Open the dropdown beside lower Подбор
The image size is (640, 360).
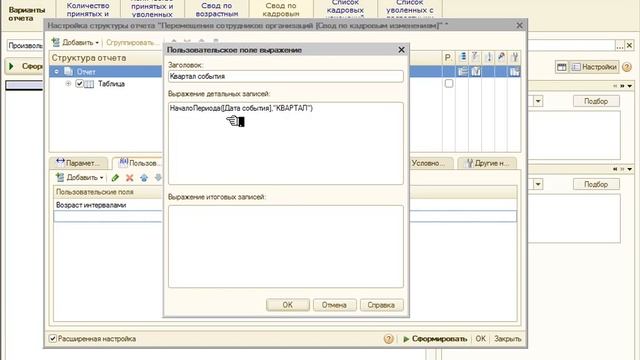click(x=538, y=184)
